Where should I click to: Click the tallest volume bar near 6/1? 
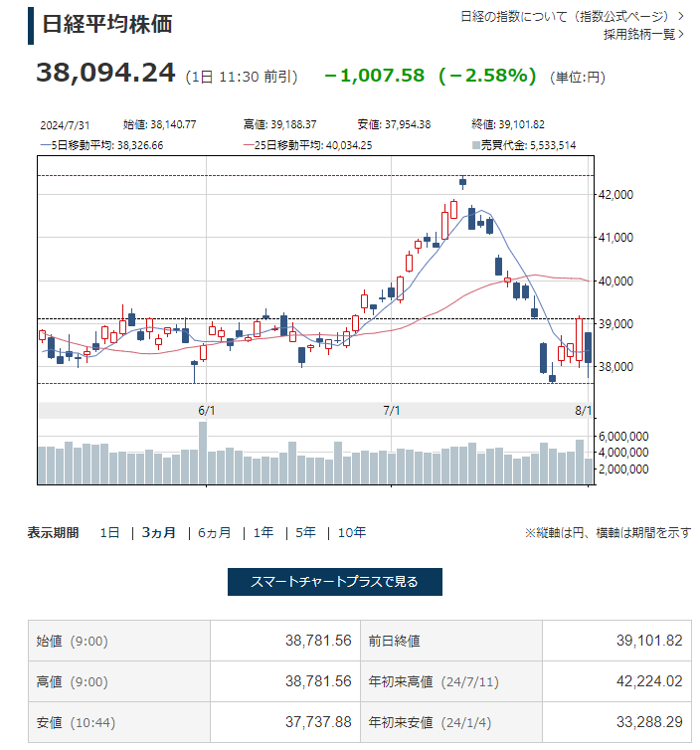[203, 453]
